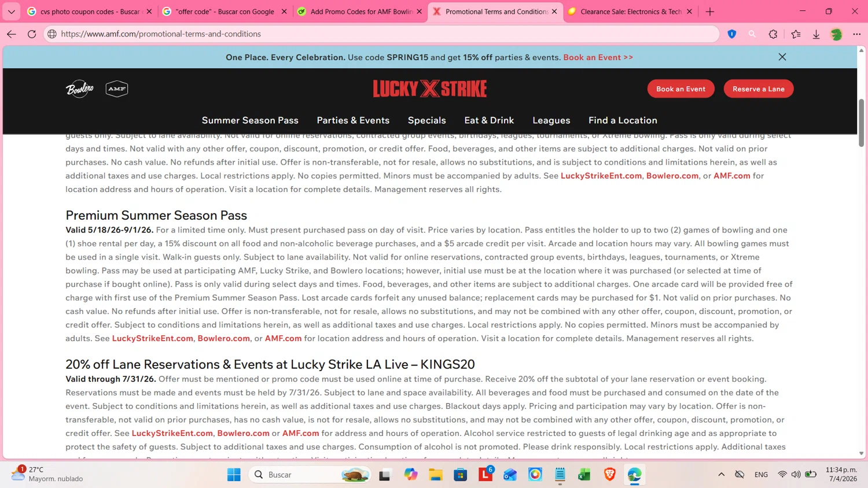Screen dimensions: 868x488
Task: Open LuckyStrikeEnt.com link in KINGS20 section
Action: pos(172,433)
